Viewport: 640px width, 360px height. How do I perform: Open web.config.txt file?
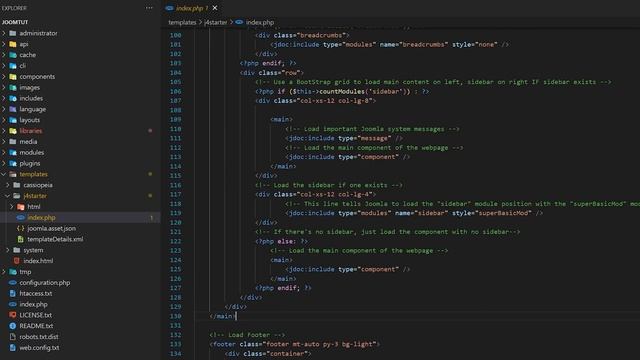[39, 348]
